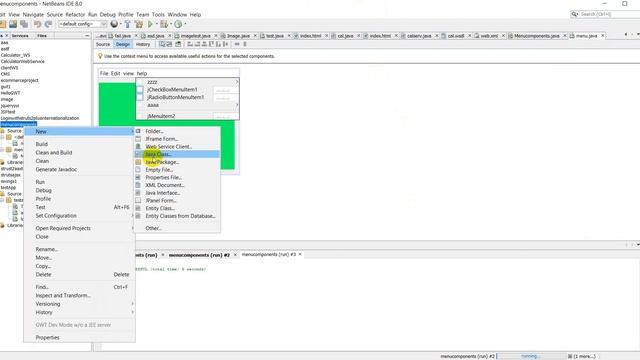Expand the Versioning submenu
The image size is (640, 360).
click(x=132, y=304)
